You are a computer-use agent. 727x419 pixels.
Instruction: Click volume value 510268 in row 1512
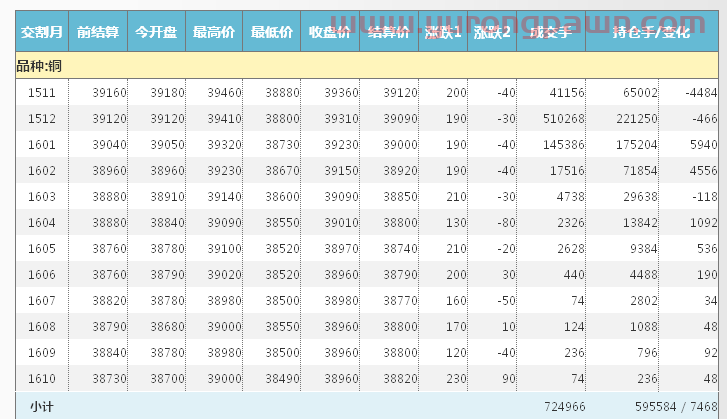562,119
